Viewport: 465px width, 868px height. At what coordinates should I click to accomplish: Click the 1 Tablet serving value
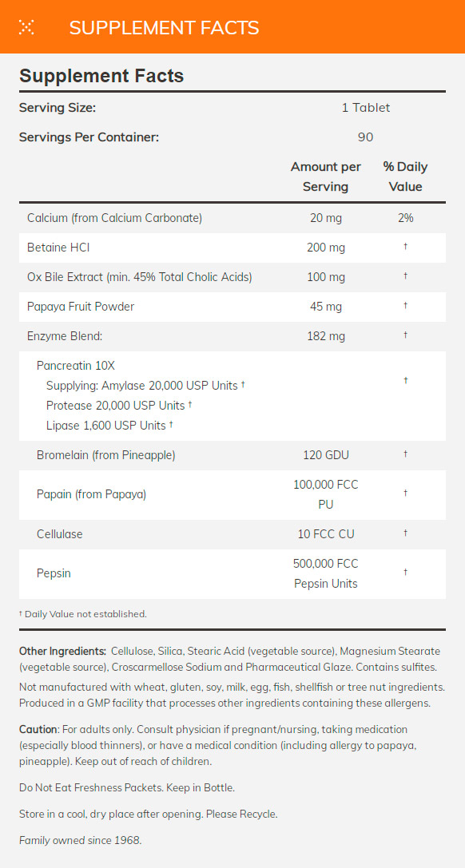(365, 107)
